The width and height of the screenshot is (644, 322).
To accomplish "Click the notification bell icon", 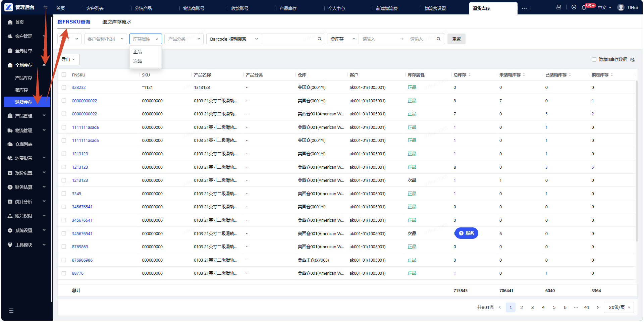I will 584,7.
